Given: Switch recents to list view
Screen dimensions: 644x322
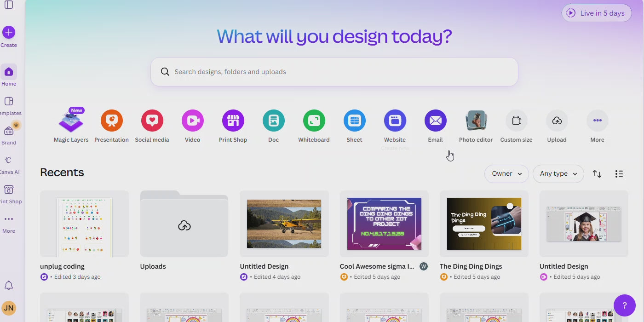Looking at the screenshot, I should (x=619, y=174).
